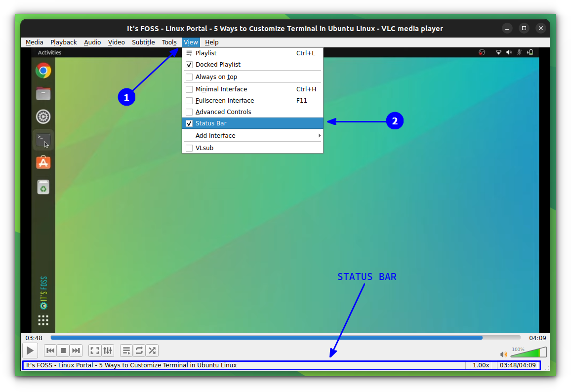571x392 pixels.
Task: Open the extended settings equalizer icon
Action: 108,350
